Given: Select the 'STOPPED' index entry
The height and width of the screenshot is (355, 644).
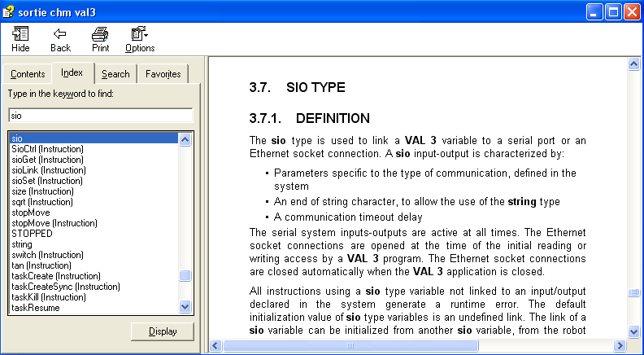Looking at the screenshot, I should pos(94,234).
